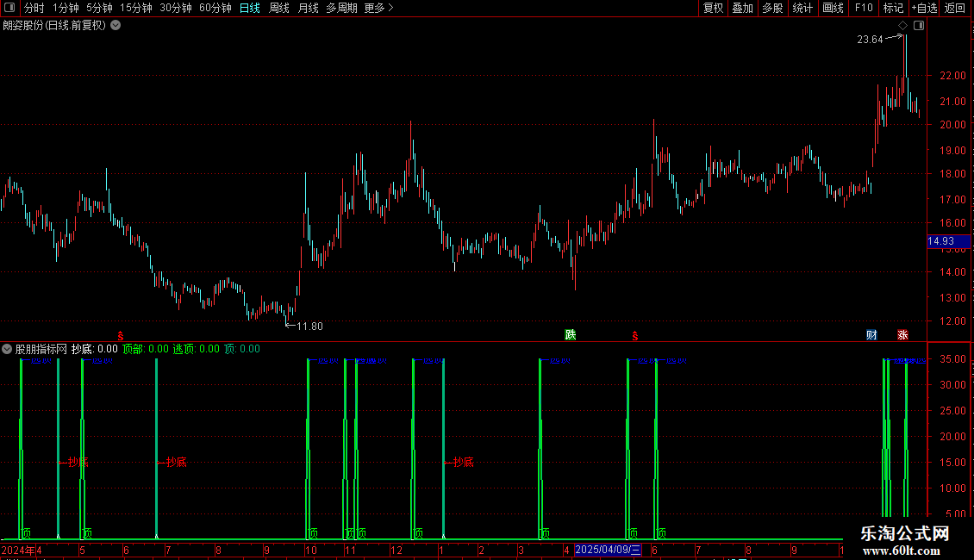This screenshot has height=560, width=974.
Task: Open 多股 multi-stock view
Action: 772,8
